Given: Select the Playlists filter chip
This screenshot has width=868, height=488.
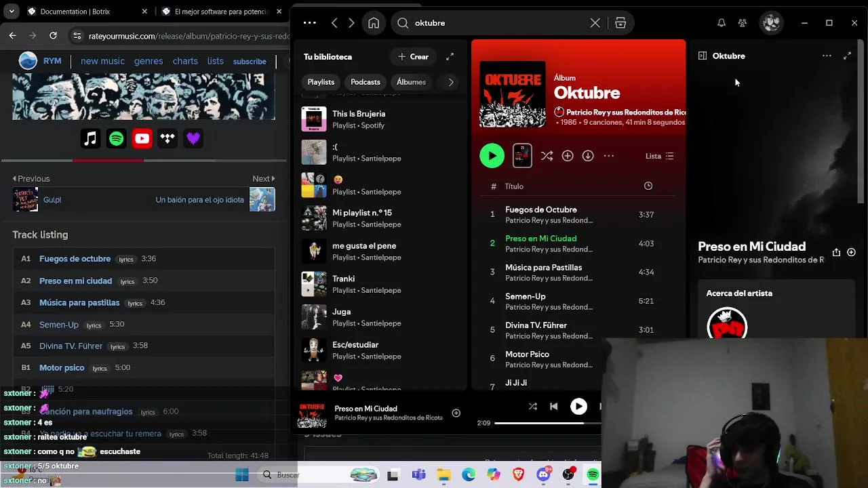Looking at the screenshot, I should click(321, 82).
